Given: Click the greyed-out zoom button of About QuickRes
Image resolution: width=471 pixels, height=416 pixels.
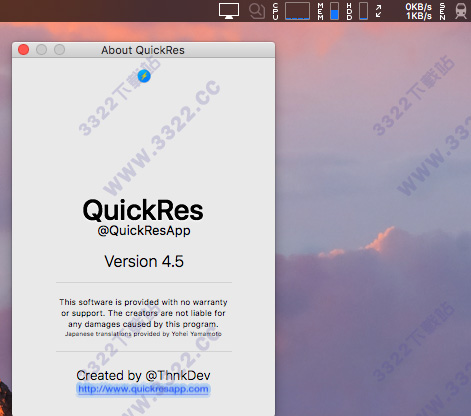Looking at the screenshot, I should pos(59,50).
